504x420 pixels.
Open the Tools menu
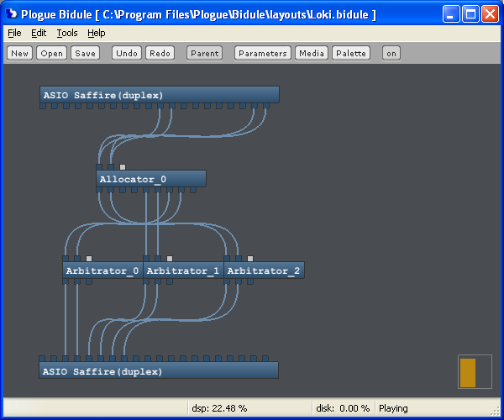[x=67, y=33]
